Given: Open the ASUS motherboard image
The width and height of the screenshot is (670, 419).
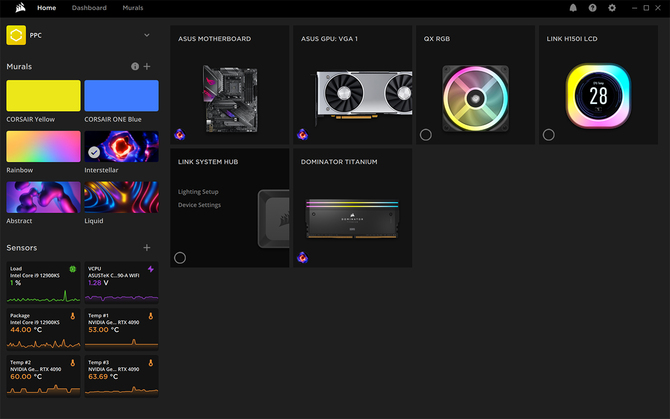Looking at the screenshot, I should coord(230,99).
